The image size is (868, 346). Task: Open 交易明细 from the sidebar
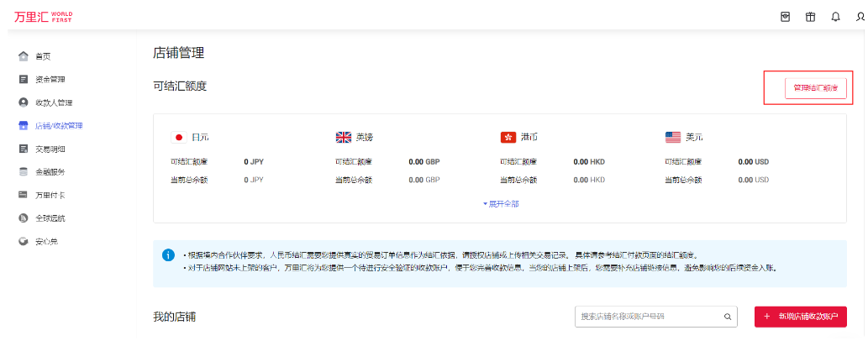[x=50, y=149]
